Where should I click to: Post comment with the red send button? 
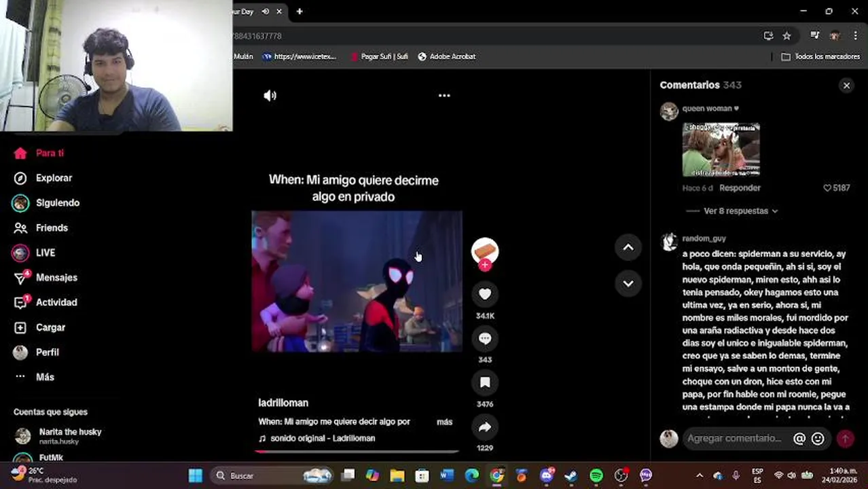[845, 439]
